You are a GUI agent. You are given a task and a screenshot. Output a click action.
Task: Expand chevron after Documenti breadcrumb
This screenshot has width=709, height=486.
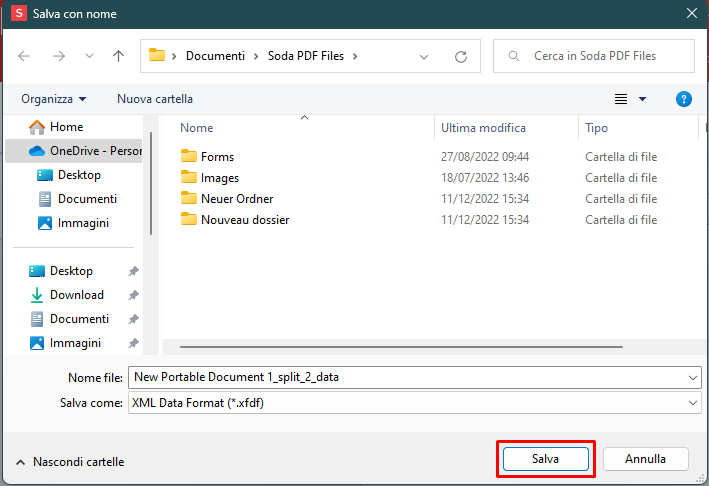pyautogui.click(x=256, y=57)
